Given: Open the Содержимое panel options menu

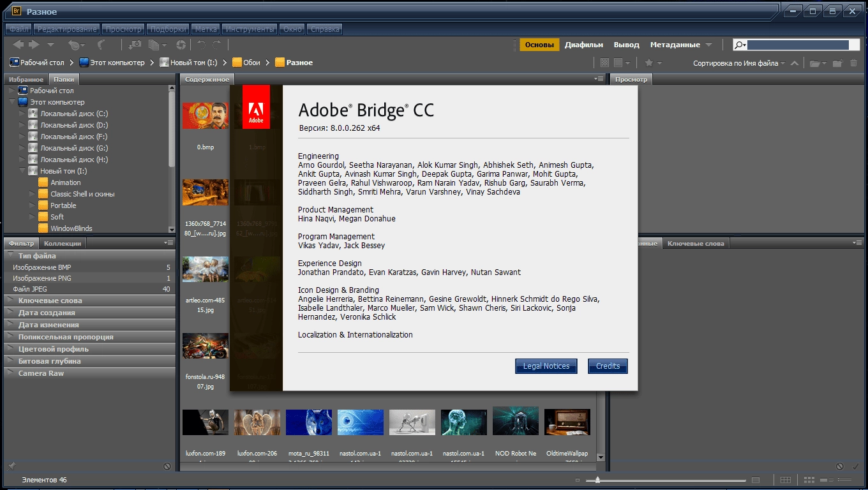Looking at the screenshot, I should click(599, 78).
